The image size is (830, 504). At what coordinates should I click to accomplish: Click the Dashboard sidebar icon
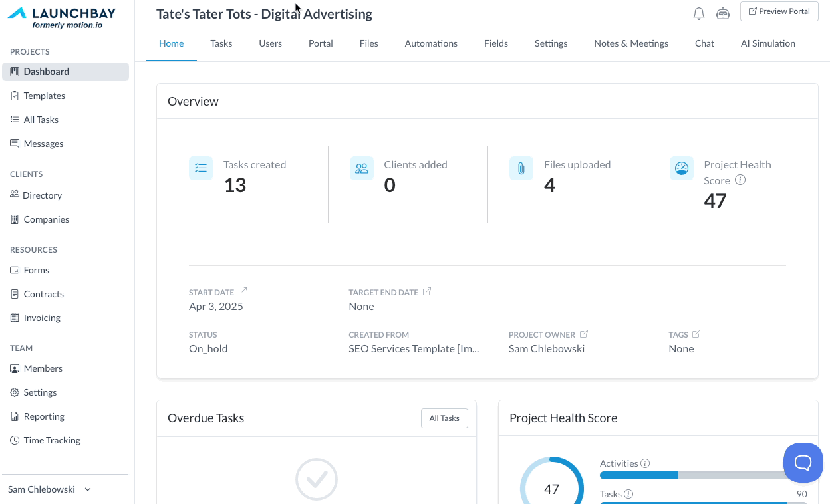[15, 72]
